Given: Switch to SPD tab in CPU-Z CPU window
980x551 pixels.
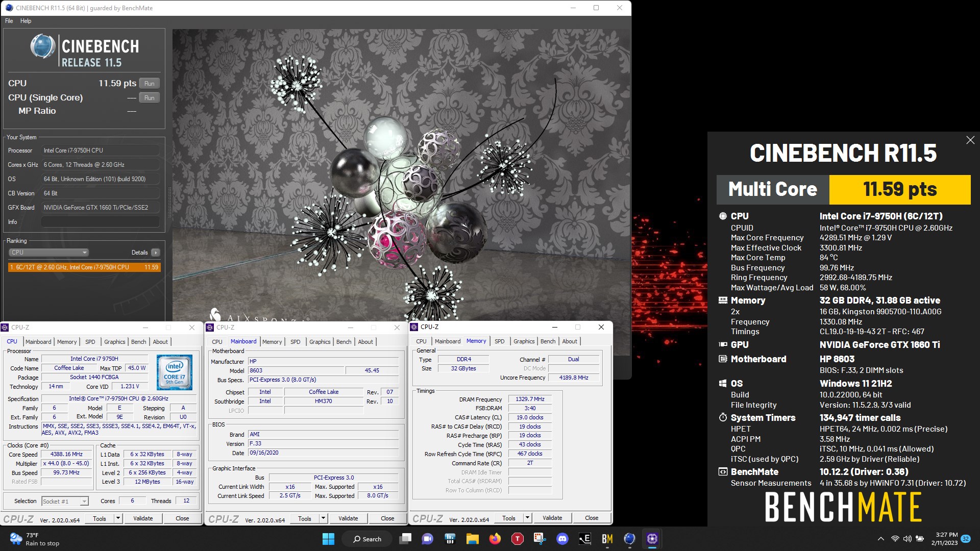Looking at the screenshot, I should point(90,342).
